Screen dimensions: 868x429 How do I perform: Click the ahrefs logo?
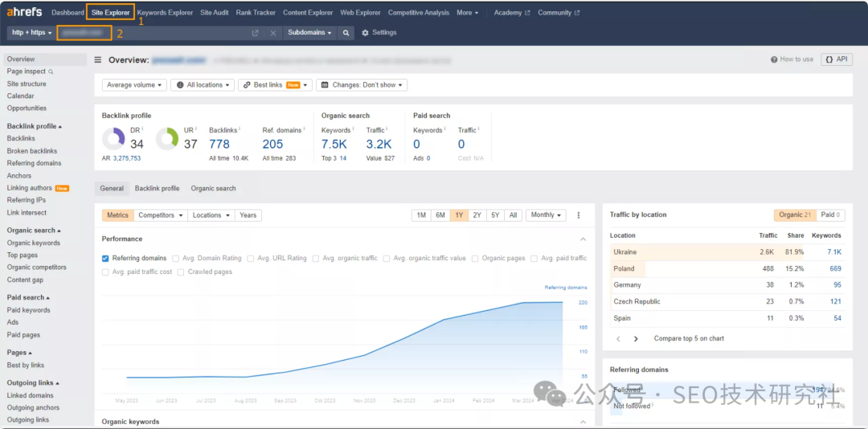pos(24,13)
